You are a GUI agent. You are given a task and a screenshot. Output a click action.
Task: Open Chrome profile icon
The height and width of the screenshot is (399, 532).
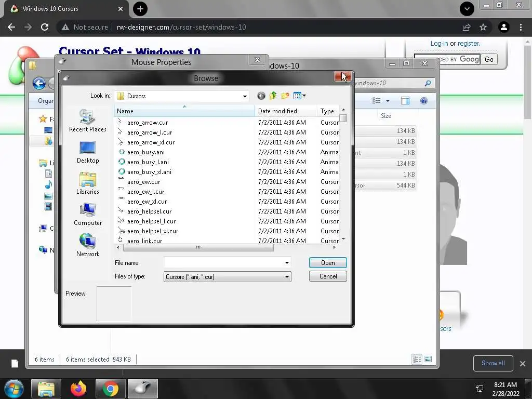pos(504,27)
